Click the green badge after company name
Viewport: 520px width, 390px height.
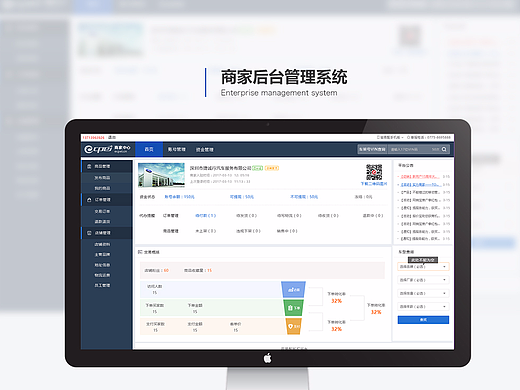pyautogui.click(x=257, y=168)
